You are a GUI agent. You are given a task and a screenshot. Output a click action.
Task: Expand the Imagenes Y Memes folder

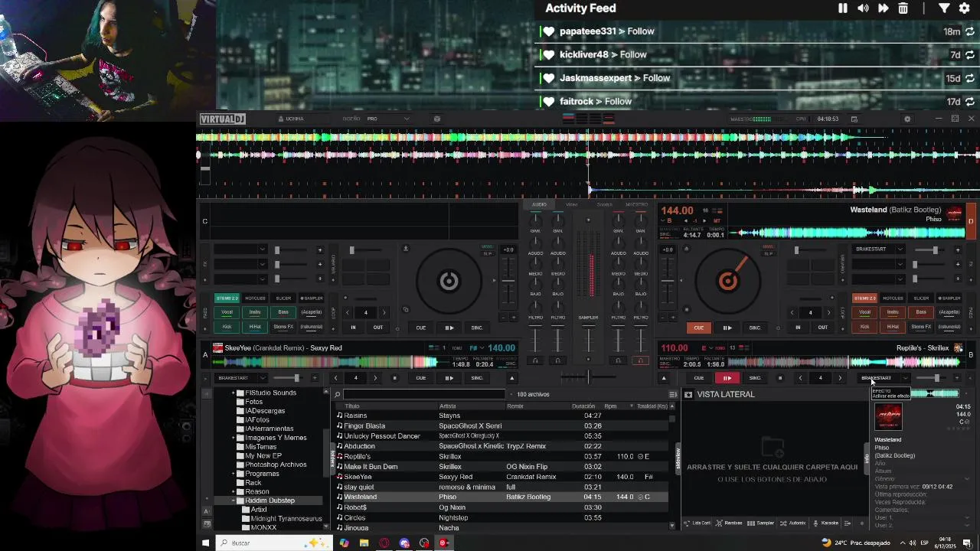click(x=233, y=438)
